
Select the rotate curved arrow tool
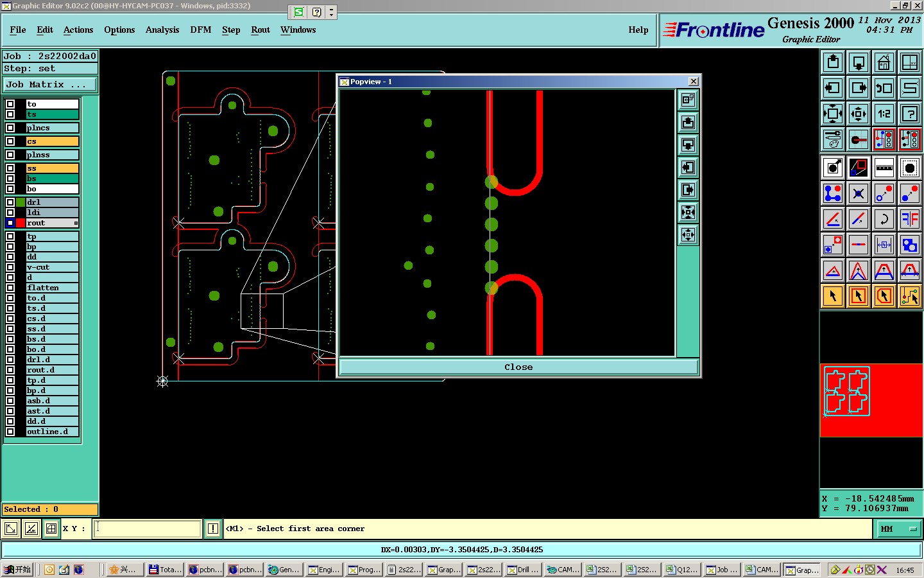tap(884, 219)
